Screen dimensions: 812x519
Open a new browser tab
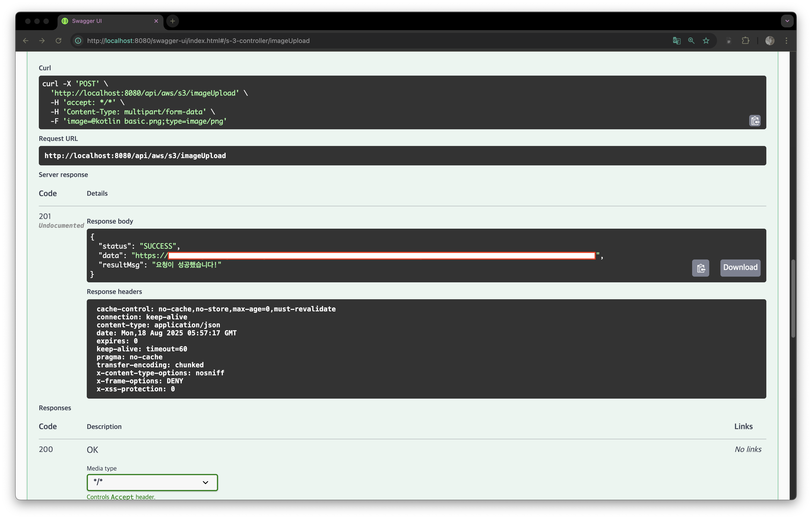(173, 21)
